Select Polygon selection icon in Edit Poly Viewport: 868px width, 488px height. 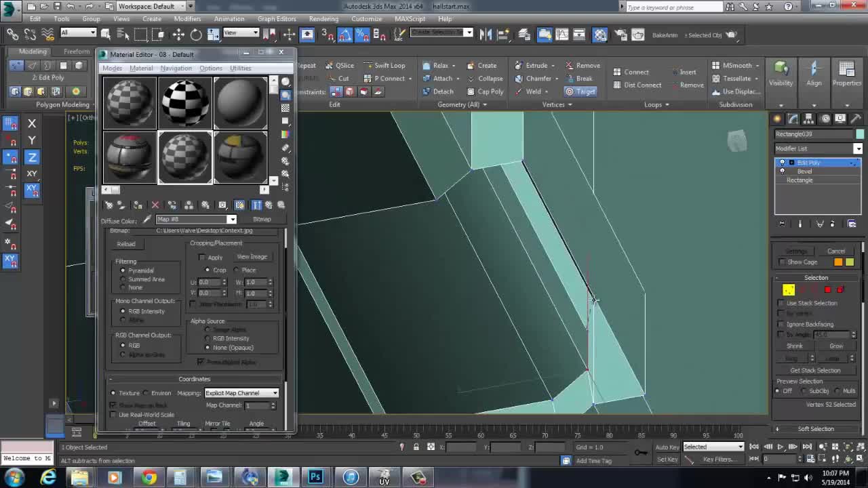(x=827, y=289)
